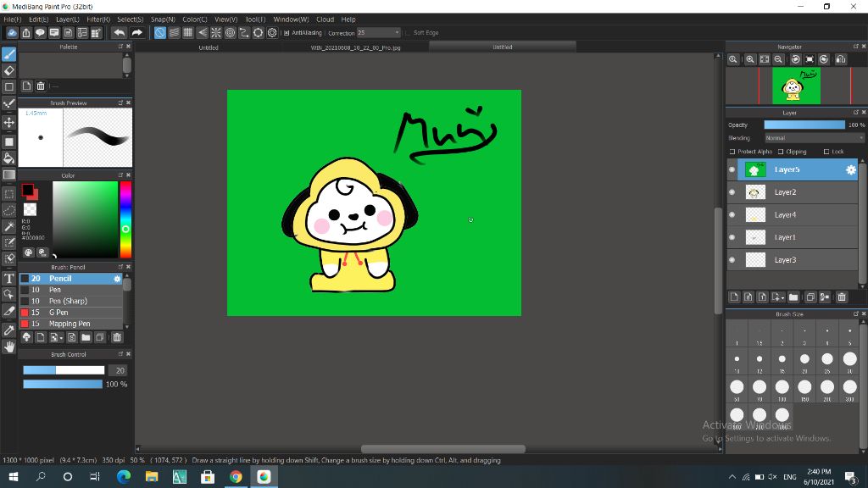868x488 pixels.
Task: Switch to first Untitled document tab
Action: click(x=209, y=47)
